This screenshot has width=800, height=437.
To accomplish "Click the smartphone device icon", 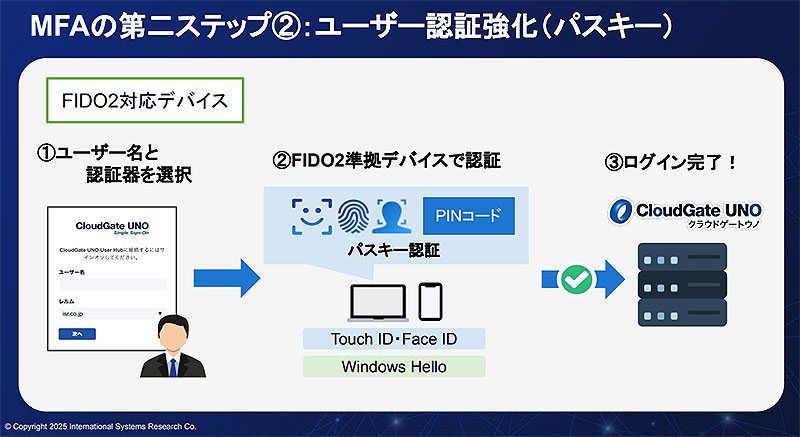I will click(430, 301).
